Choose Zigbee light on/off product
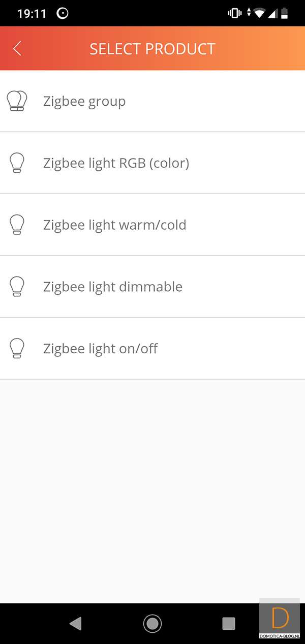Screen dimensions: 305x644 pyautogui.click(x=100, y=349)
